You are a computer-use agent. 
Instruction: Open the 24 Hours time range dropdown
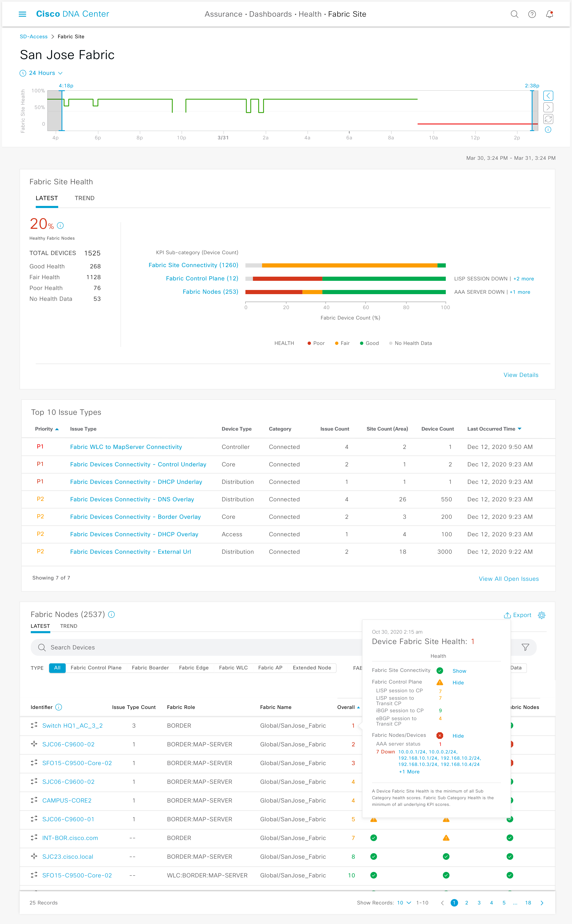tap(41, 73)
